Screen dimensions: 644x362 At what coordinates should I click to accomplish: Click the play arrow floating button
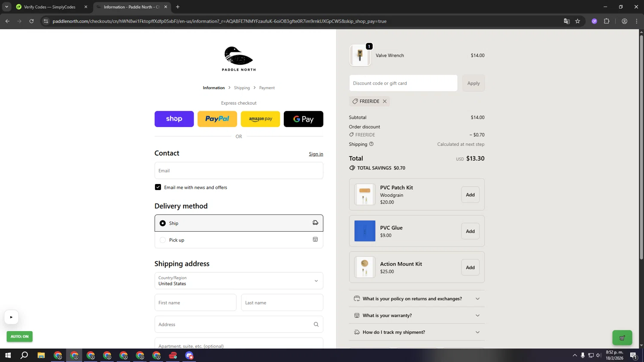point(11,317)
